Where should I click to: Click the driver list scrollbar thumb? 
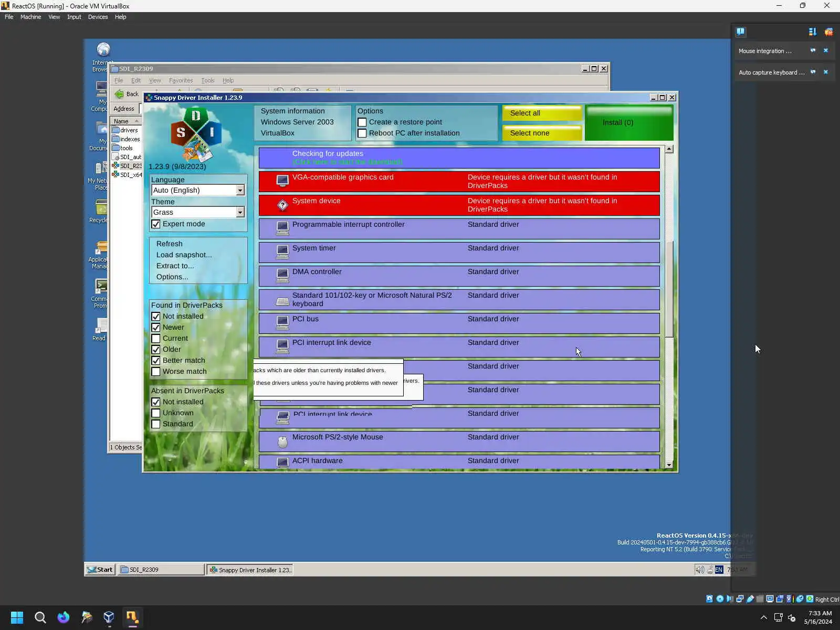(x=669, y=289)
